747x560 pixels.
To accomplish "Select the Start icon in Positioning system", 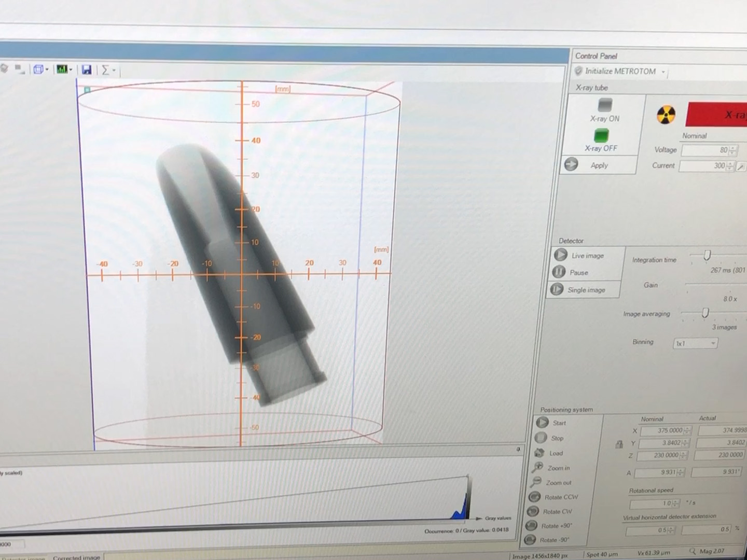I will [543, 423].
